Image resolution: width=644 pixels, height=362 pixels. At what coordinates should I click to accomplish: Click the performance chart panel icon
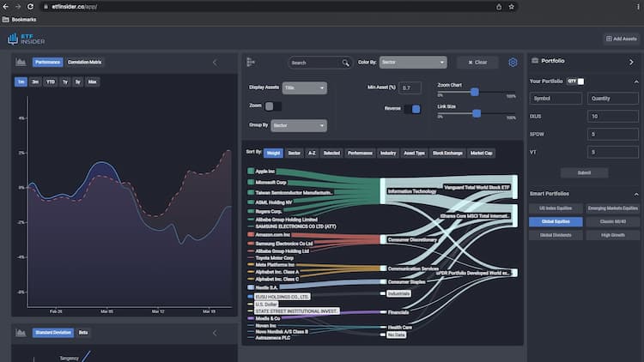coord(21,62)
